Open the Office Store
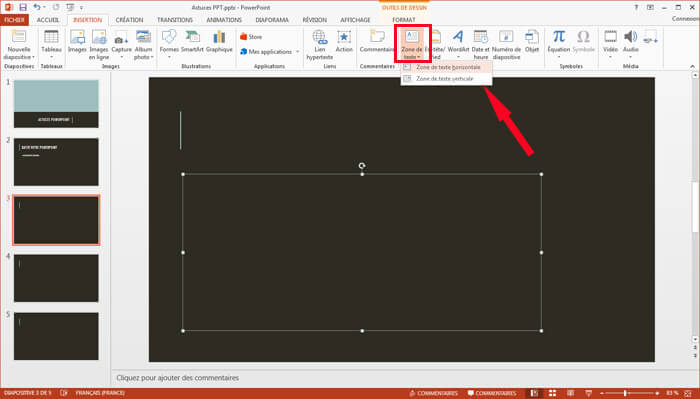 251,37
